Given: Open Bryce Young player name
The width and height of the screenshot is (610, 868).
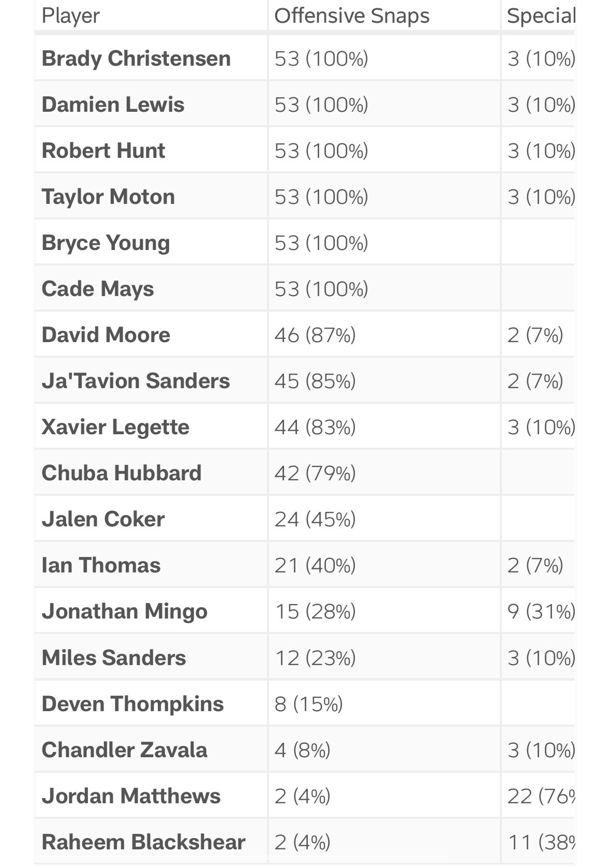Looking at the screenshot, I should coord(106,242).
